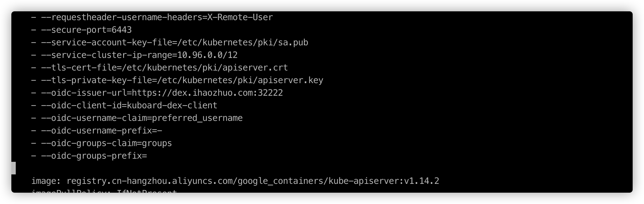This screenshot has height=204, width=644.
Task: Click the secure-port value 6443
Action: pos(122,30)
